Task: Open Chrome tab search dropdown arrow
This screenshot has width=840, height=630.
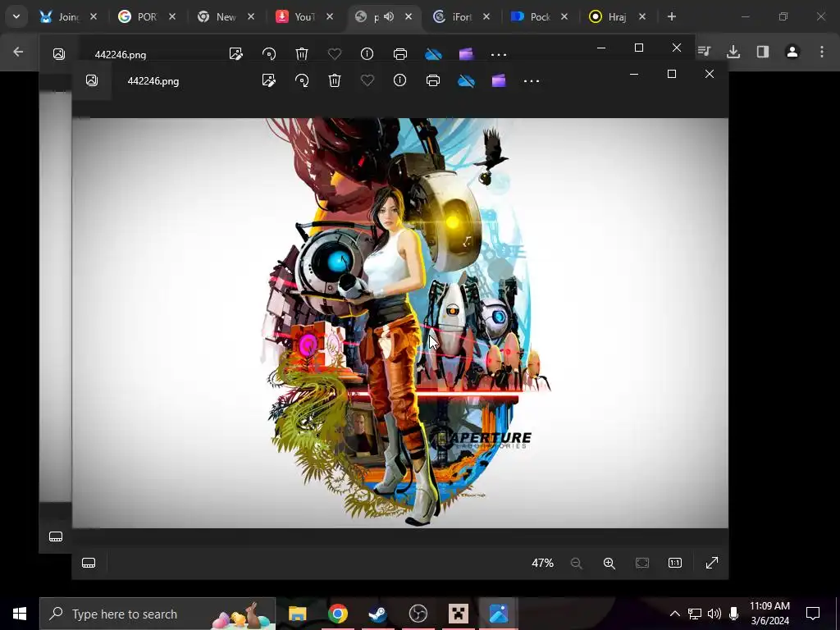Action: (x=16, y=16)
